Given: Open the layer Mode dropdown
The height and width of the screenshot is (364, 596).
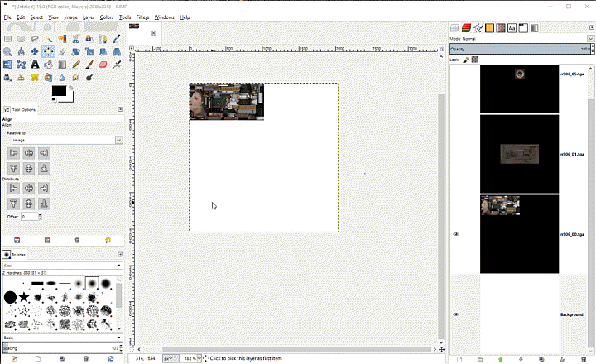Looking at the screenshot, I should [x=590, y=38].
